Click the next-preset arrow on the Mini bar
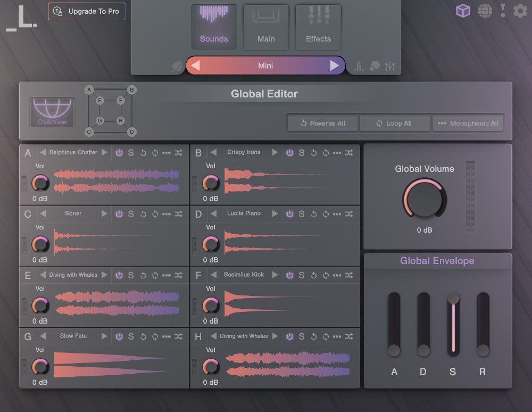532x412 pixels. click(335, 65)
